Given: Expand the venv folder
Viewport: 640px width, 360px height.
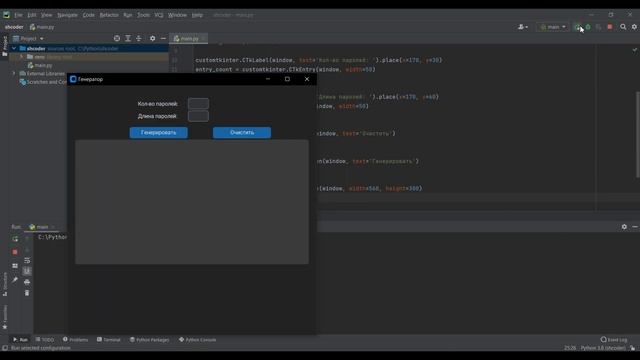Looking at the screenshot, I should pos(22,57).
